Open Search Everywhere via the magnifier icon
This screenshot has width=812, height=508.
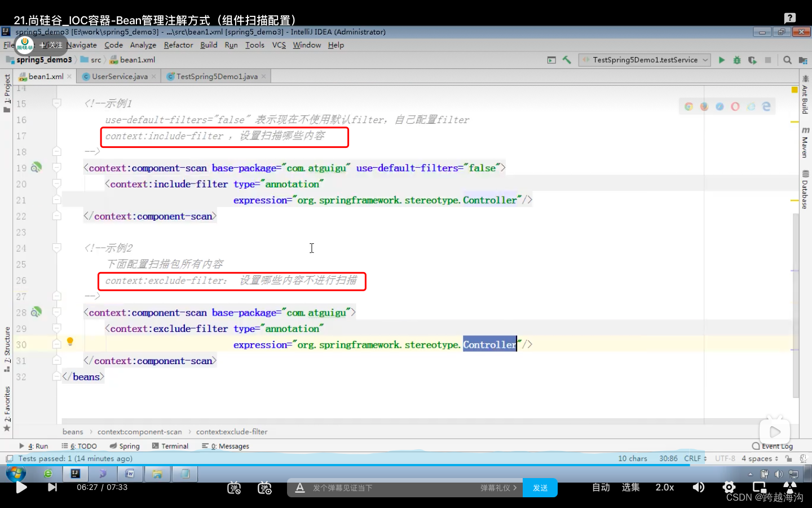788,60
